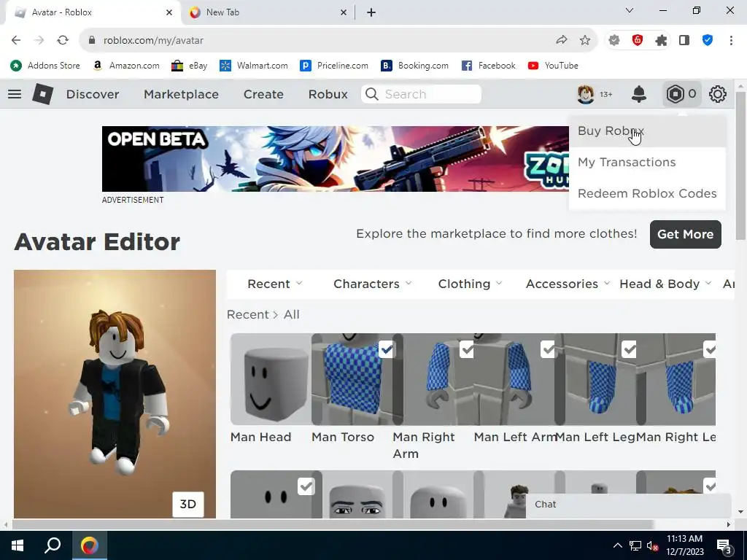Screen dimensions: 747x560
Task: Open the browser three-dot menu
Action: click(x=731, y=41)
